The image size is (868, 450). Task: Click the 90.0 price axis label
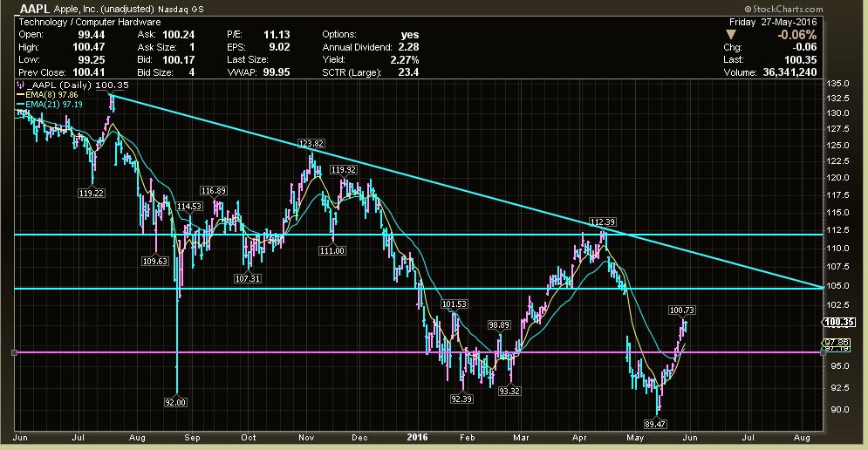click(838, 409)
